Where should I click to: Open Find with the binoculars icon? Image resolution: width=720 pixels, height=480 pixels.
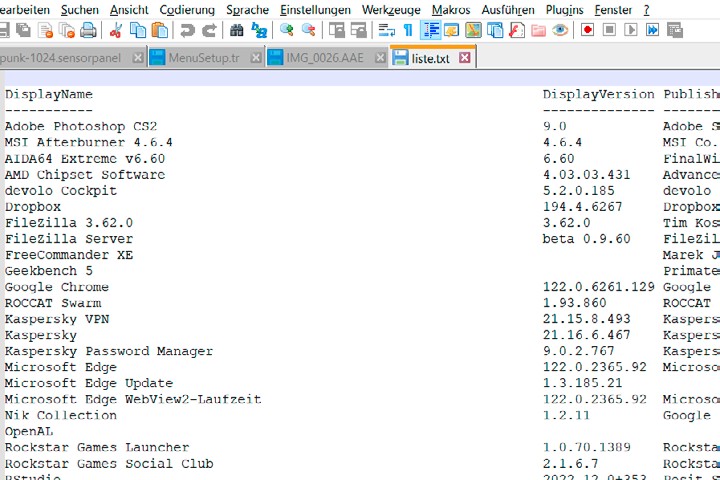point(237,31)
